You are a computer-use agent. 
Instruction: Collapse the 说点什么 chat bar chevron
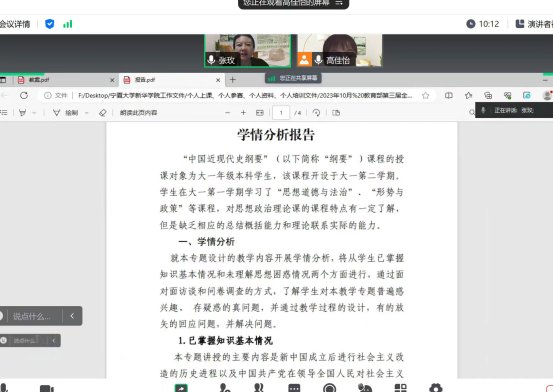(72, 316)
